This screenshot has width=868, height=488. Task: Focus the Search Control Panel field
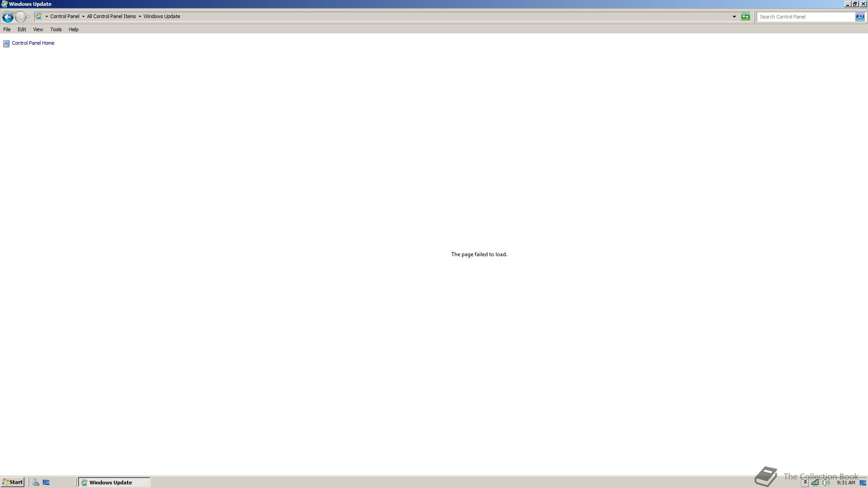tap(806, 17)
